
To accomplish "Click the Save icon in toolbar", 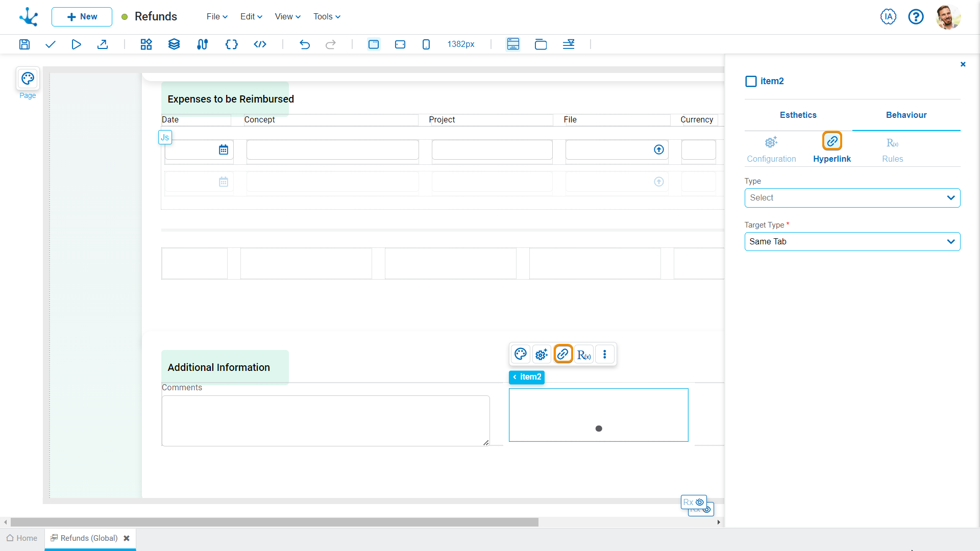I will pos(24,44).
